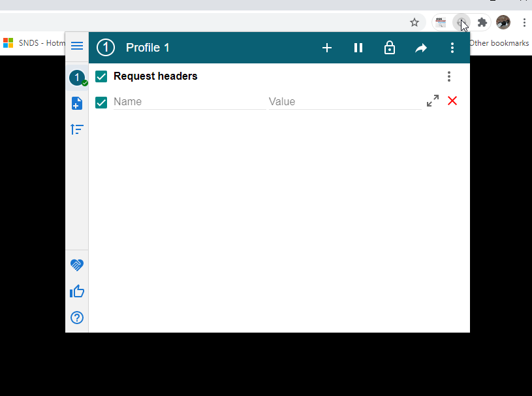Open Request headers section options menu
Screen dimensions: 532x396
point(449,76)
